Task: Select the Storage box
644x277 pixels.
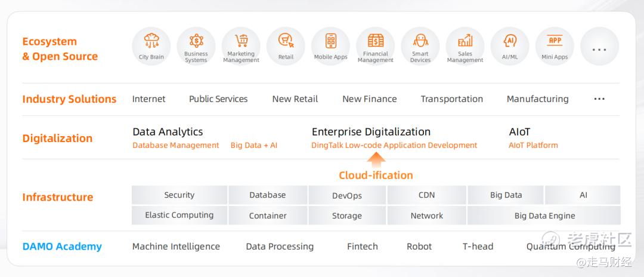Action: pos(347,216)
